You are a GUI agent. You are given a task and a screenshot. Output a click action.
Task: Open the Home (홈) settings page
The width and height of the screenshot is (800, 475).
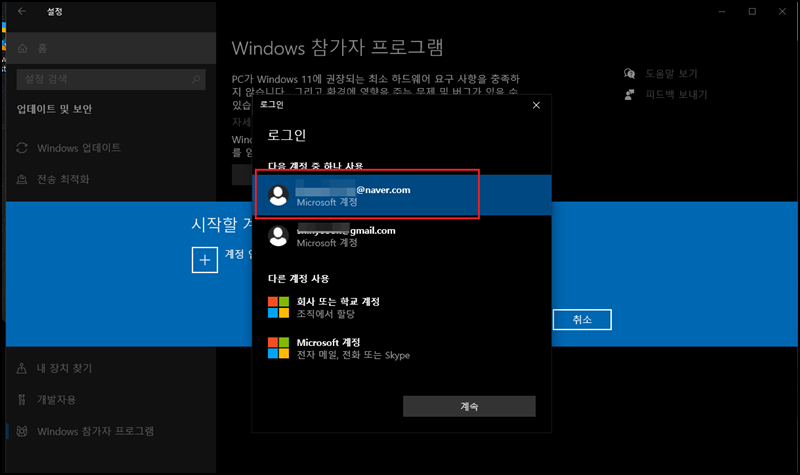[111, 48]
